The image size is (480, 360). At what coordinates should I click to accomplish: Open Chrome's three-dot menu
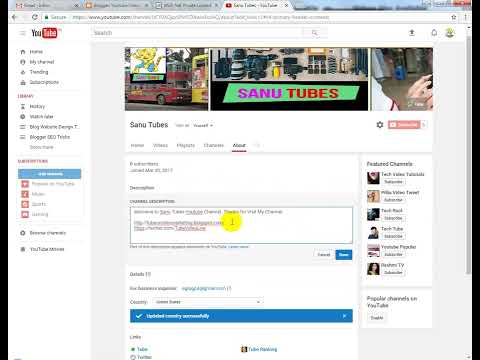(465, 17)
